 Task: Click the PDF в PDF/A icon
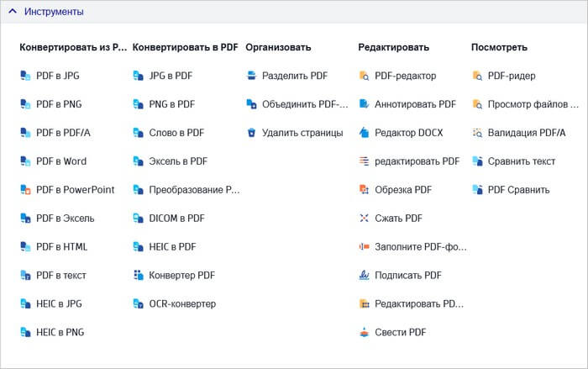coord(25,133)
